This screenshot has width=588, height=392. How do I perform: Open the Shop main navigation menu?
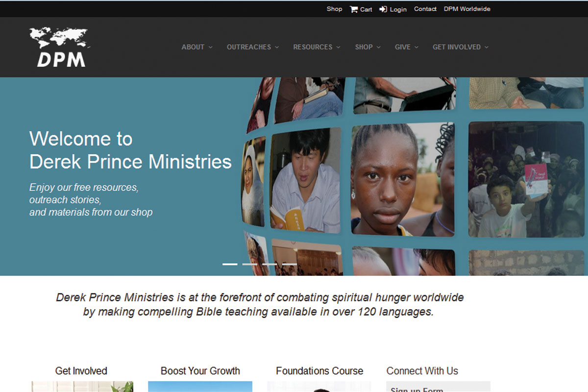[x=367, y=47]
